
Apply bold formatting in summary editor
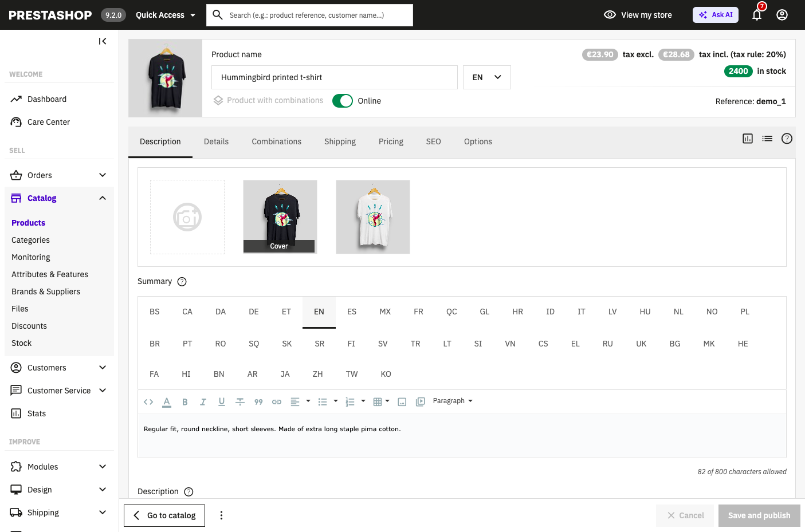pos(185,402)
